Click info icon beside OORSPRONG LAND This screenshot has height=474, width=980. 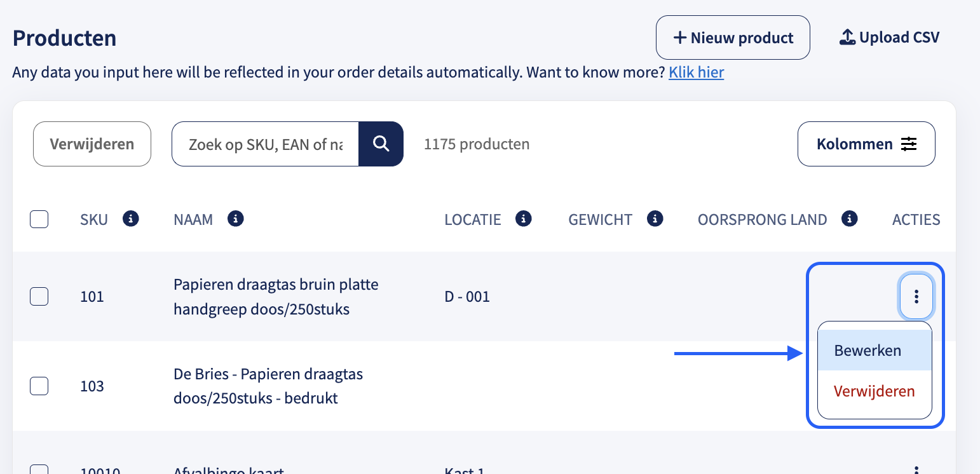tap(850, 219)
